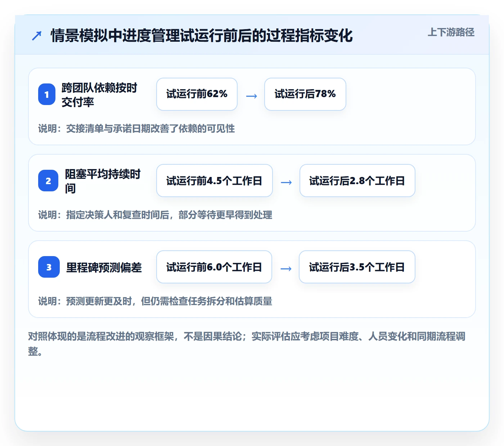Click the footer disclaimer starting with 对照体现的是
The height and width of the screenshot is (446, 504).
coord(247,343)
